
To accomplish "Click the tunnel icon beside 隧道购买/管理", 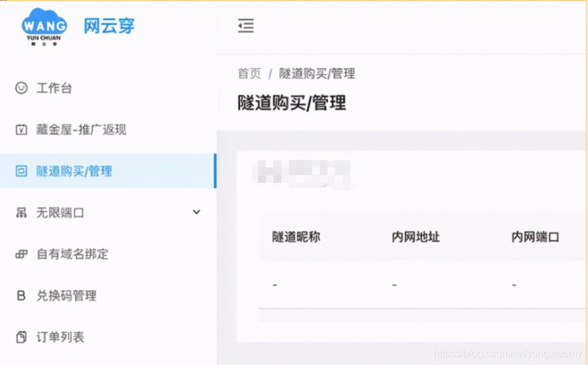I will click(x=21, y=171).
